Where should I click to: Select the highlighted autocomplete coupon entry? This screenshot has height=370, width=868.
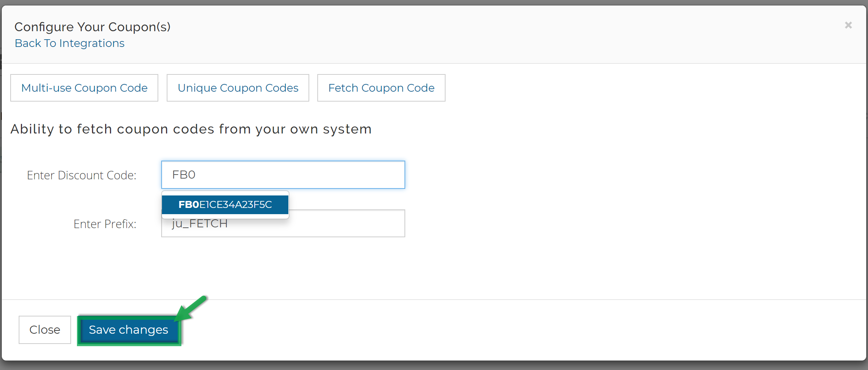[x=225, y=205]
